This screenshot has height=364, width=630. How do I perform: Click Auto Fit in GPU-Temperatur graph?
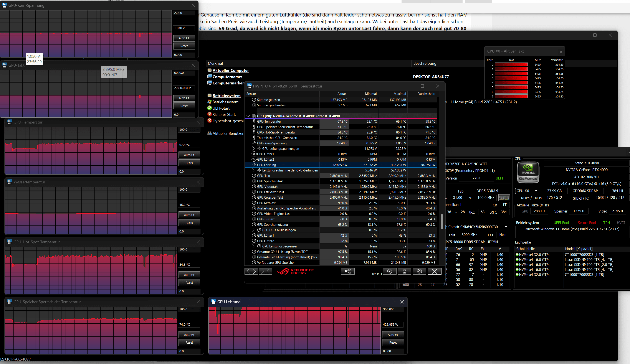click(x=189, y=155)
